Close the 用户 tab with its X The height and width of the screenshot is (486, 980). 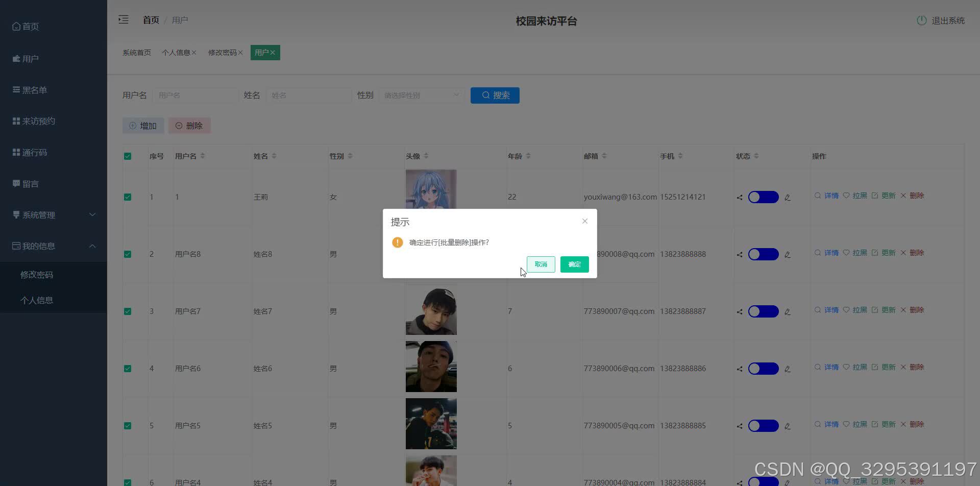(273, 53)
